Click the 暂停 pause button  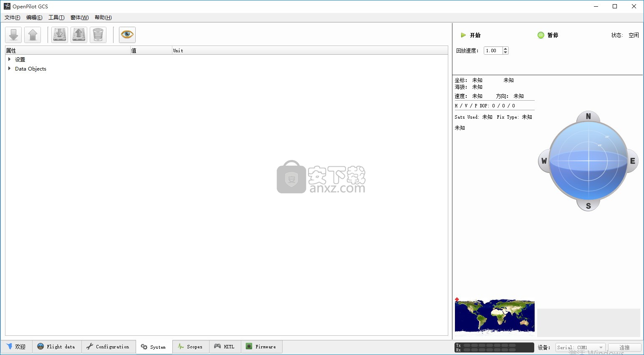548,35
